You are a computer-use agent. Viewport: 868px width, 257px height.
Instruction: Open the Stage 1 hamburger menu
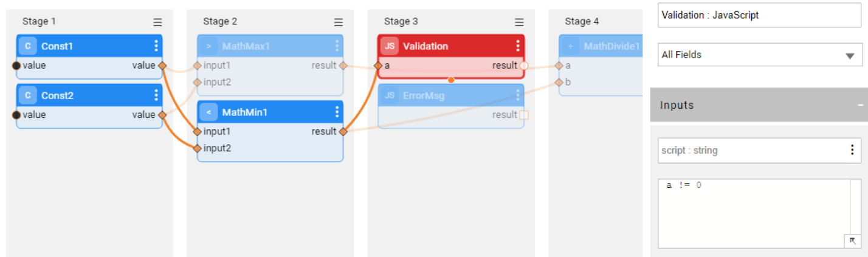(x=157, y=22)
